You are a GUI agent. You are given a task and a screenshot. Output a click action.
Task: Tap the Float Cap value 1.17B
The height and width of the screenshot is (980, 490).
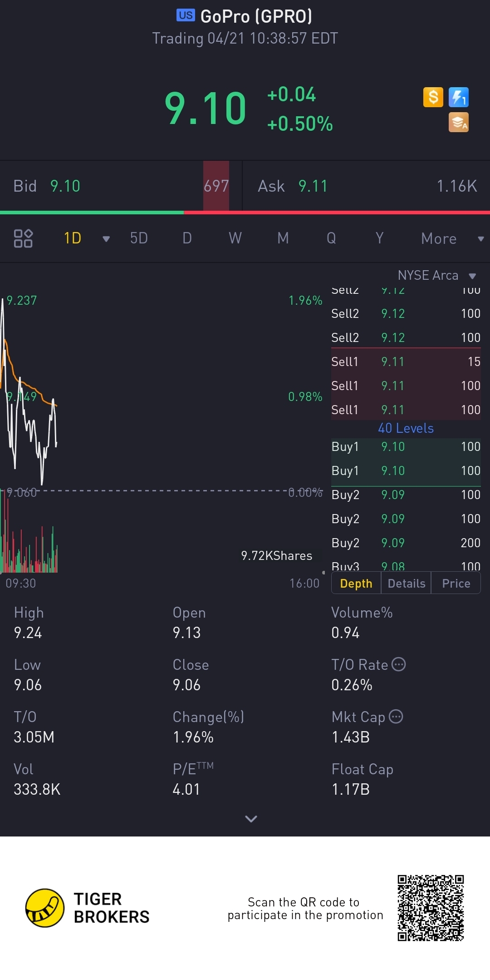tap(351, 789)
